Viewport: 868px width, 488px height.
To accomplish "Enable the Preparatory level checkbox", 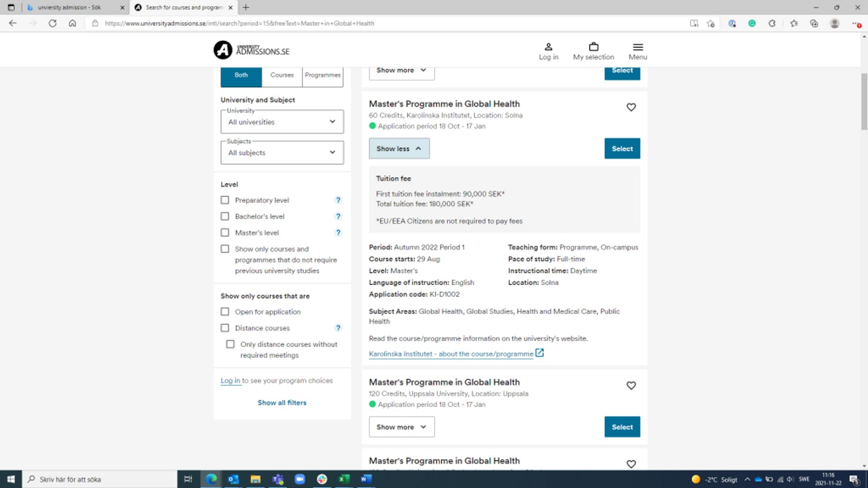I will tap(225, 200).
